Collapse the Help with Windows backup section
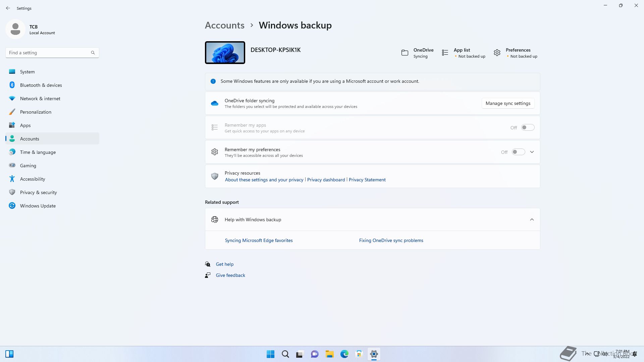The width and height of the screenshot is (644, 362). click(532, 220)
